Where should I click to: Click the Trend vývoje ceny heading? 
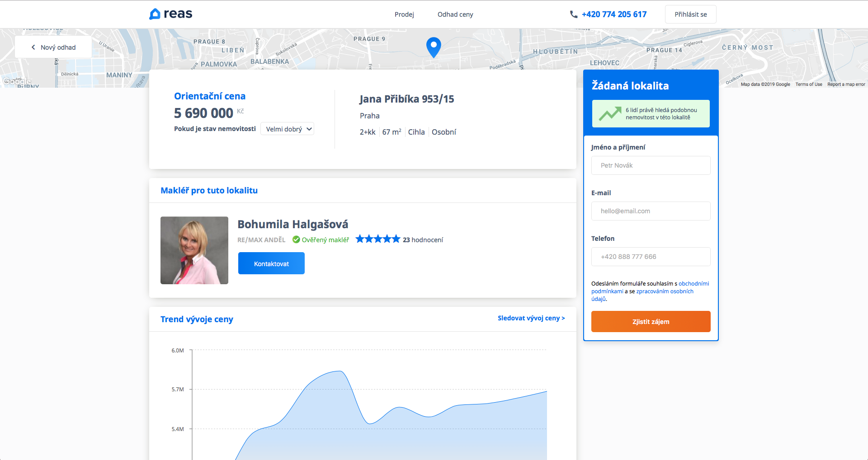click(x=197, y=319)
